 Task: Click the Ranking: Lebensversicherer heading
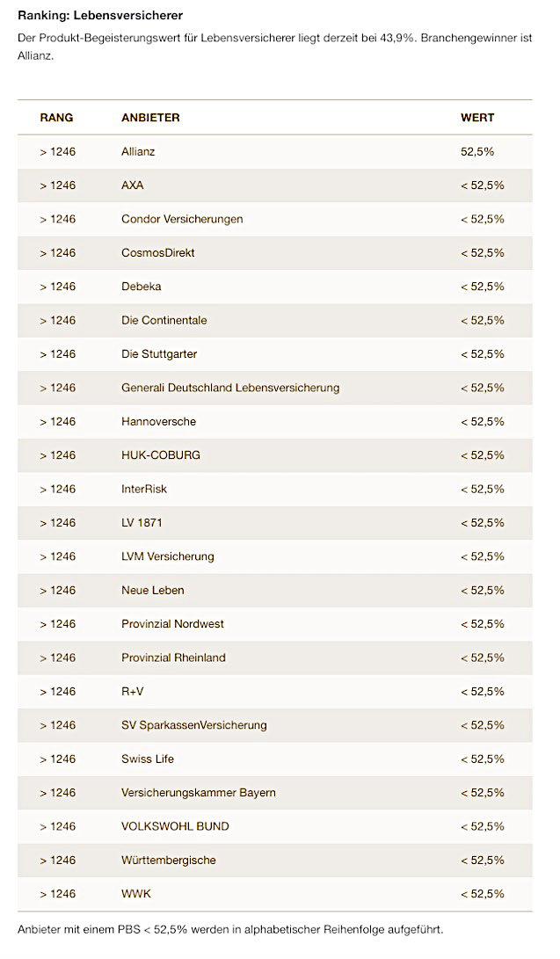click(x=101, y=16)
